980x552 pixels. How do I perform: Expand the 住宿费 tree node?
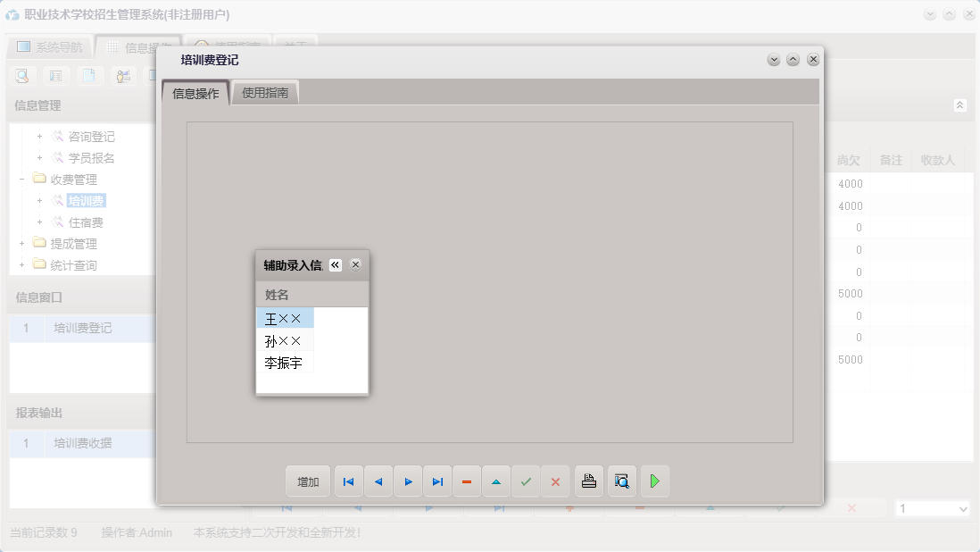[39, 222]
